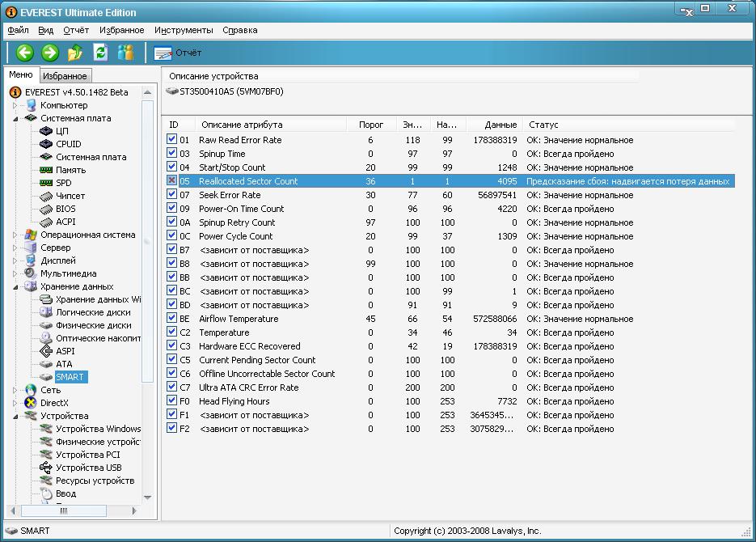Click the users icon in toolbar
Image resolution: width=756 pixels, height=542 pixels.
(125, 53)
